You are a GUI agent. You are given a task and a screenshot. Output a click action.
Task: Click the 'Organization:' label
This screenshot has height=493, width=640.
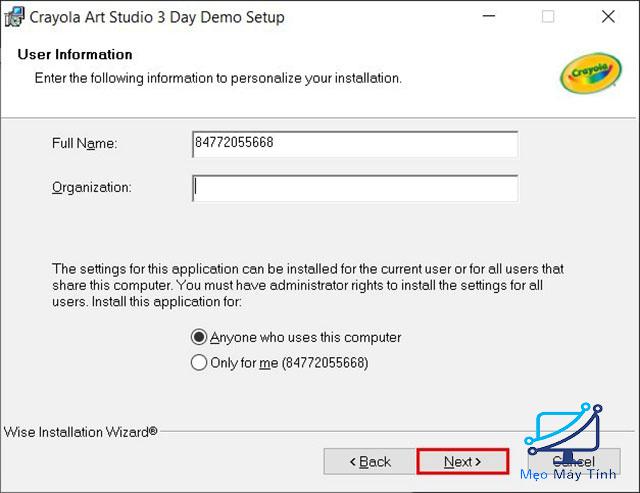92,187
